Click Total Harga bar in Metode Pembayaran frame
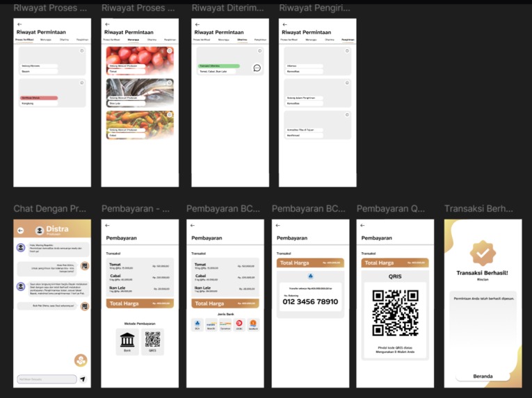 [x=140, y=304]
